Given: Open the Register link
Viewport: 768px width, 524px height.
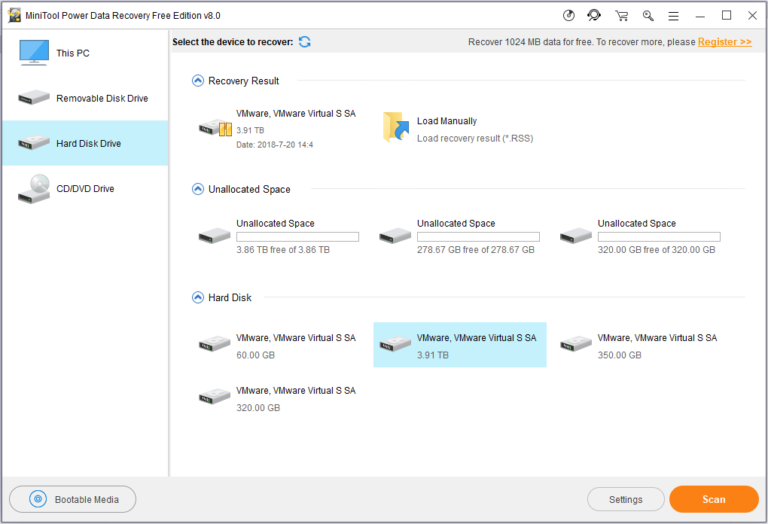Looking at the screenshot, I should click(724, 42).
